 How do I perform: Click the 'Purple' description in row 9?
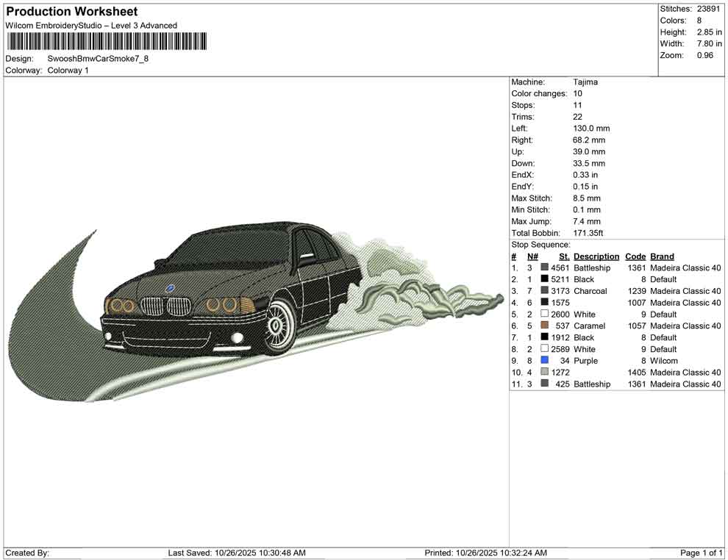point(586,361)
